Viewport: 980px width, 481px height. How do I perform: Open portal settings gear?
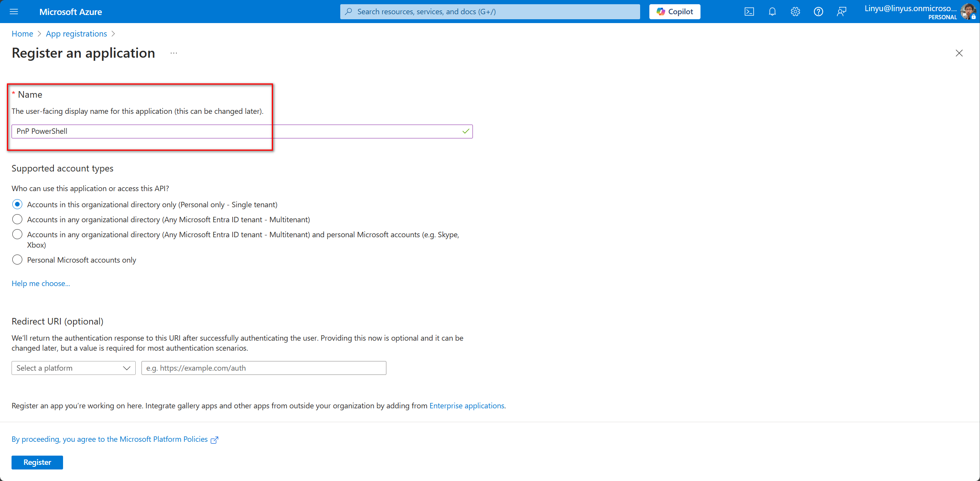tap(795, 12)
